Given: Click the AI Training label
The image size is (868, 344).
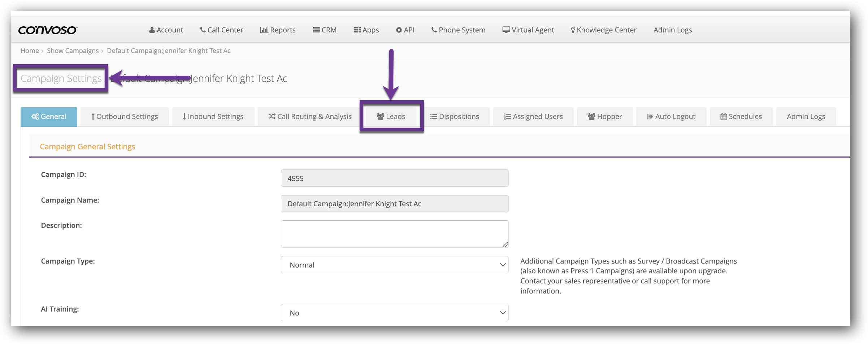Looking at the screenshot, I should 60,309.
